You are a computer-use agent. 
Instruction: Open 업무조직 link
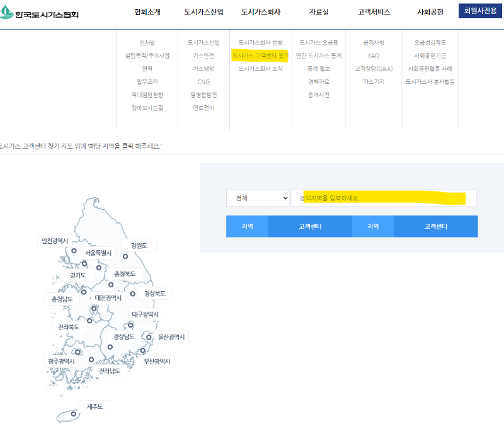click(x=147, y=82)
